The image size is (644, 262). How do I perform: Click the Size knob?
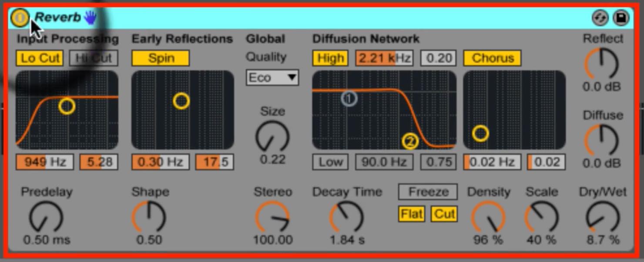[x=272, y=137]
